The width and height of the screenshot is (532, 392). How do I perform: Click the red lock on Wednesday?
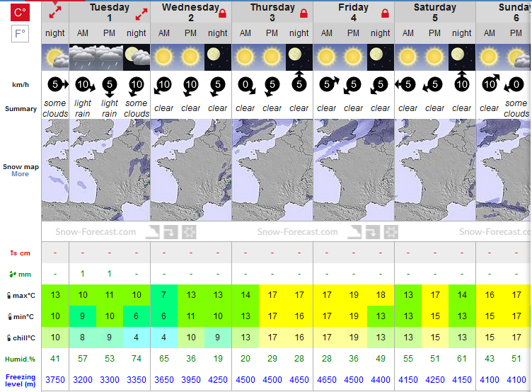(222, 13)
